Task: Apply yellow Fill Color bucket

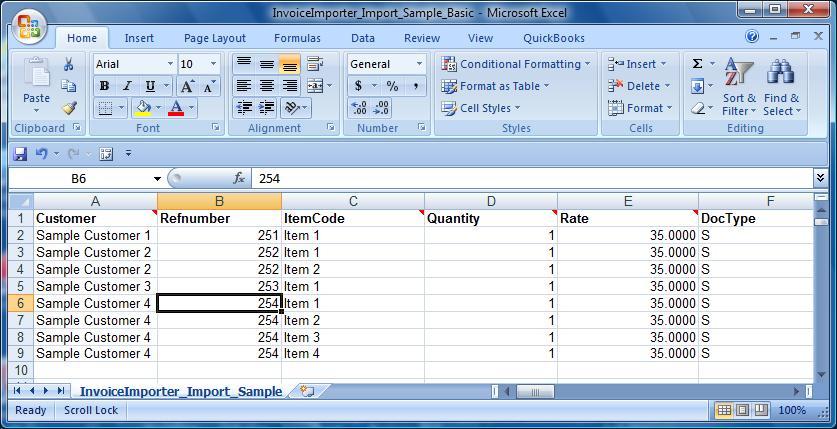Action: coord(143,108)
